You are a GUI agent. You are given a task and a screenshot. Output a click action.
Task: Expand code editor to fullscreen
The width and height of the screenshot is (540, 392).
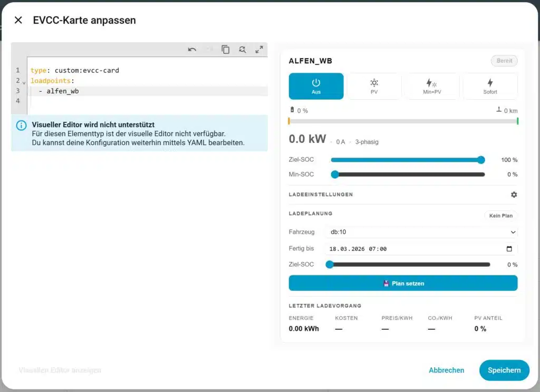coord(259,50)
